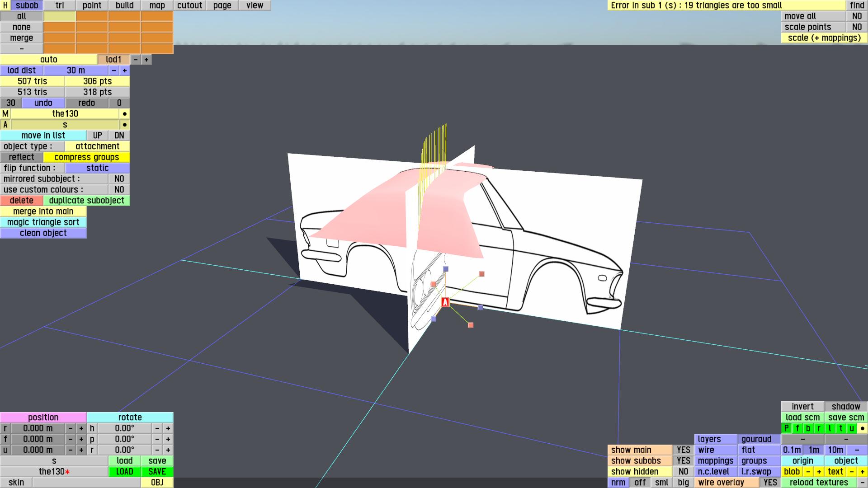Click the red A attachment marker

445,302
